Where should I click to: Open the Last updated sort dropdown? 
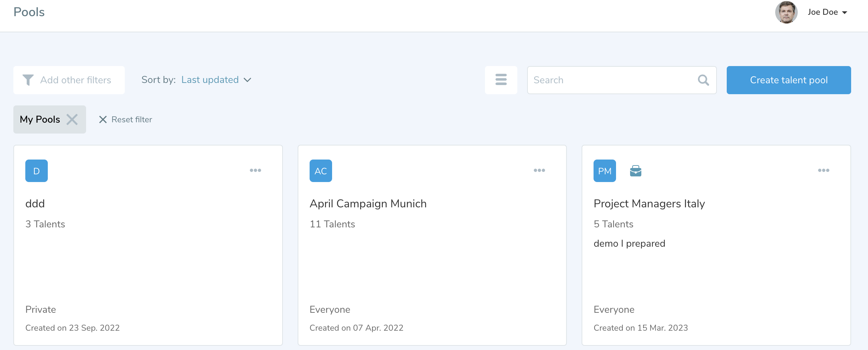[216, 80]
